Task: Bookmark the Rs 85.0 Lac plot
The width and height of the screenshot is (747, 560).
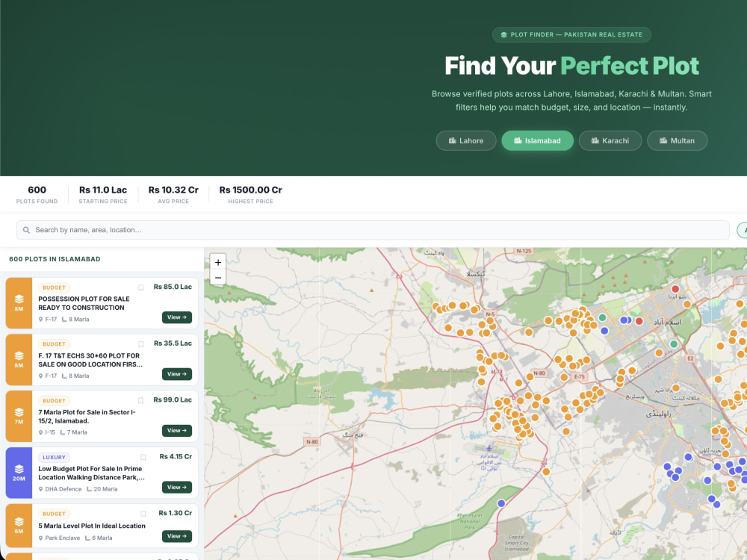Action: [141, 287]
